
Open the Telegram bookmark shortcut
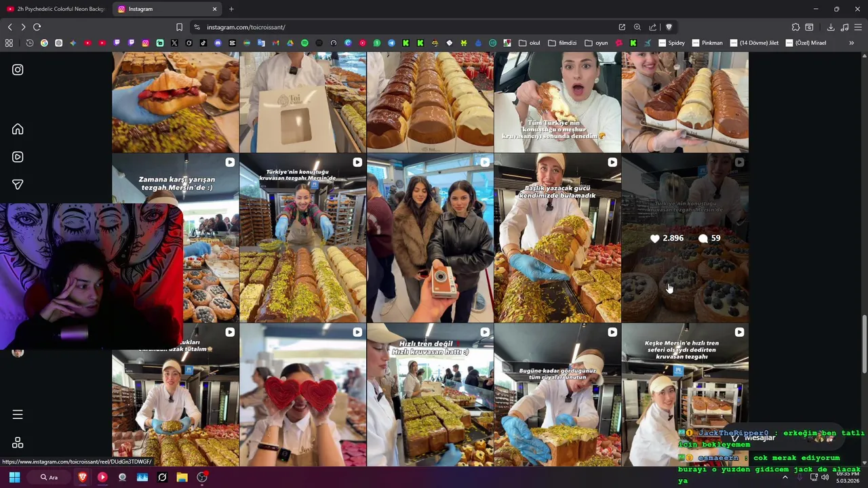point(391,43)
